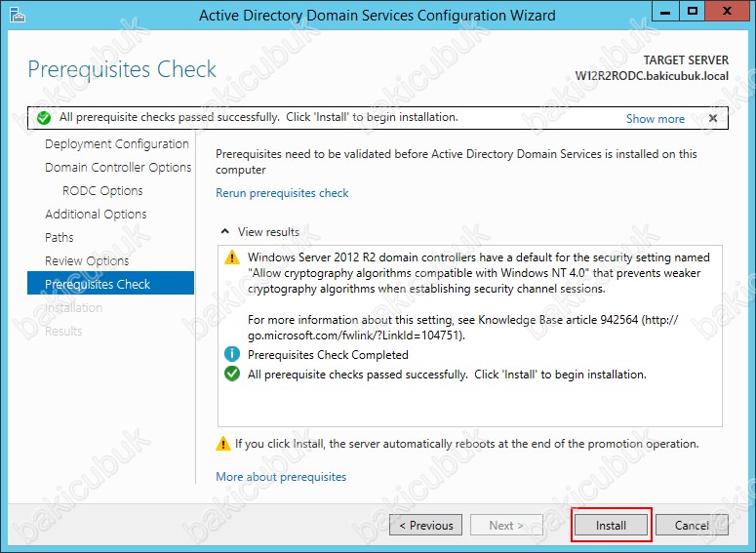This screenshot has height=553, width=756.
Task: Click the Previous button
Action: [x=425, y=525]
